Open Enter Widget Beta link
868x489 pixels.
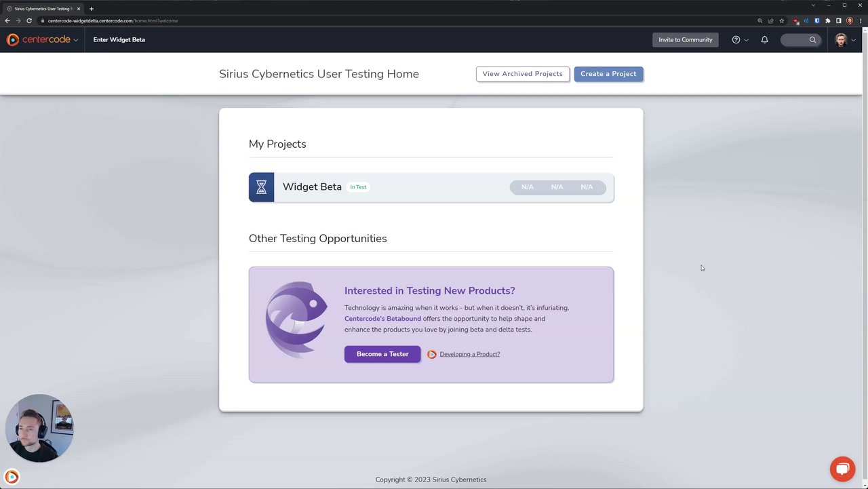click(x=119, y=40)
